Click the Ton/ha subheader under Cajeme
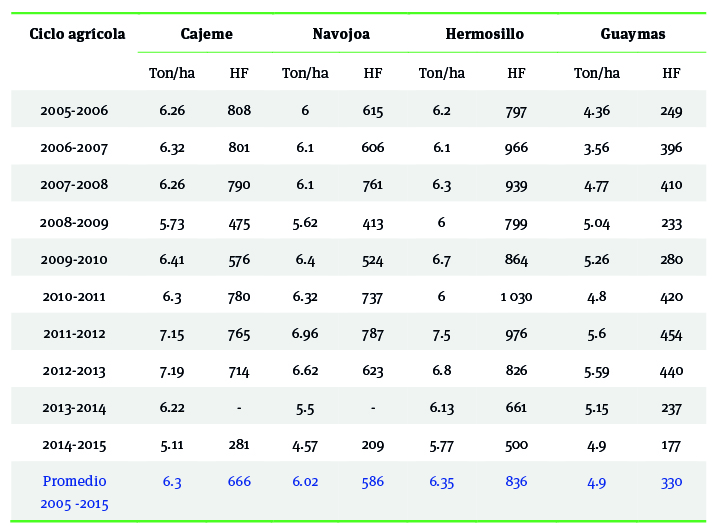This screenshot has height=528, width=718. [x=172, y=73]
